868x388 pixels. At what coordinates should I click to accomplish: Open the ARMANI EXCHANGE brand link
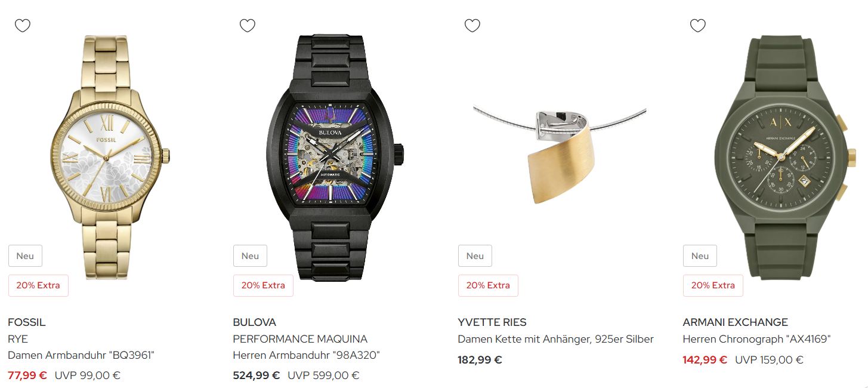(x=735, y=322)
